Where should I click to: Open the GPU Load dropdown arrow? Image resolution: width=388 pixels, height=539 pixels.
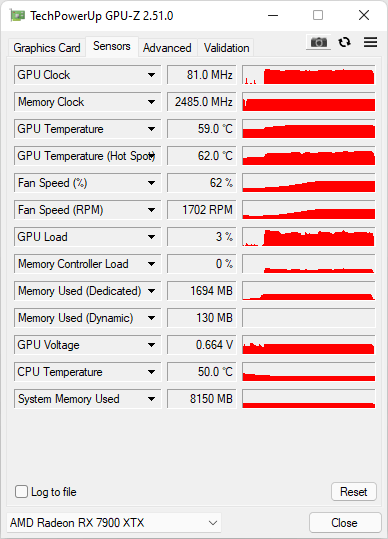pyautogui.click(x=151, y=237)
